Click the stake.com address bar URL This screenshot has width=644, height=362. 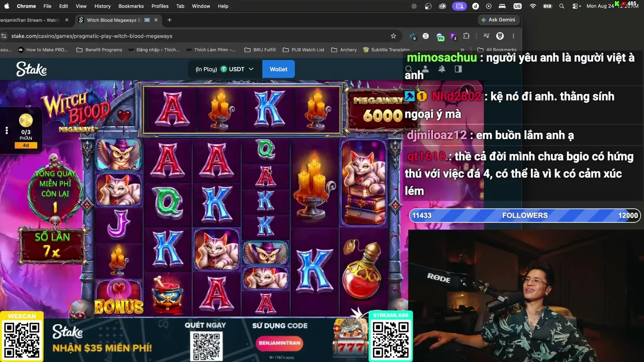pos(92,36)
